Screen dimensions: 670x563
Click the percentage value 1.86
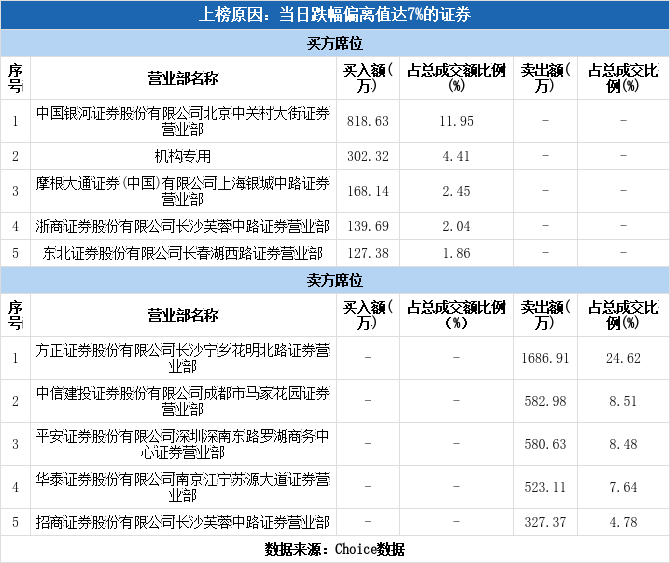pyautogui.click(x=456, y=254)
